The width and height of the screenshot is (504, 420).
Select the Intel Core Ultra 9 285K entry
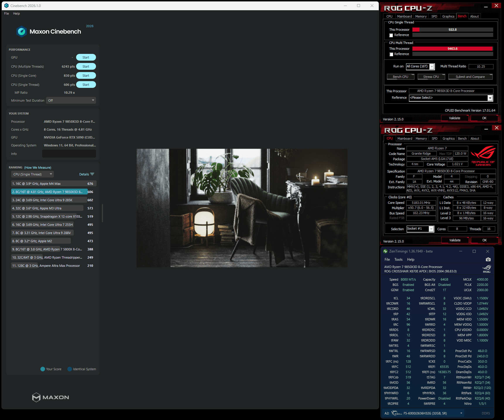[x=54, y=200]
